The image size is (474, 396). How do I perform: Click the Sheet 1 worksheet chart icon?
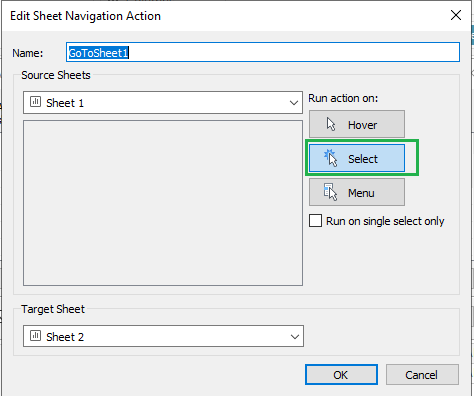tap(35, 102)
